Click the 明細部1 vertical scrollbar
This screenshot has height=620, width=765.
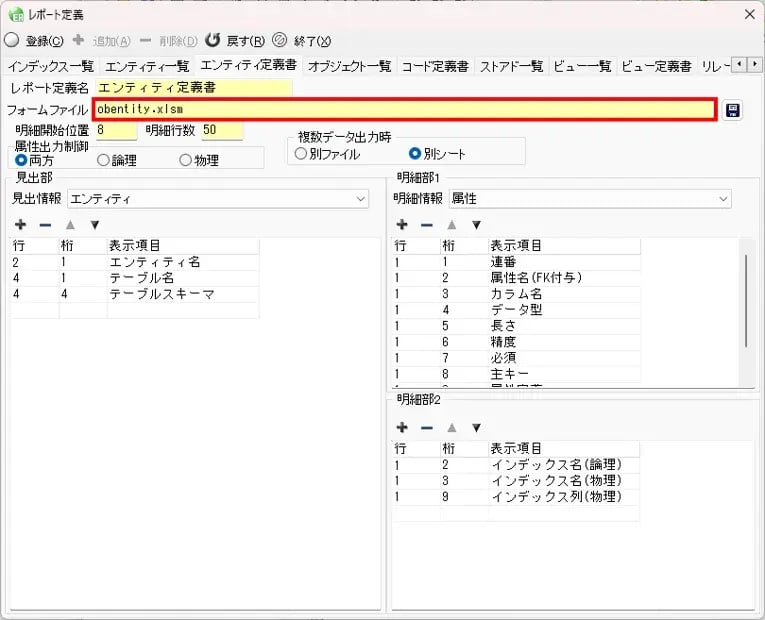click(745, 300)
